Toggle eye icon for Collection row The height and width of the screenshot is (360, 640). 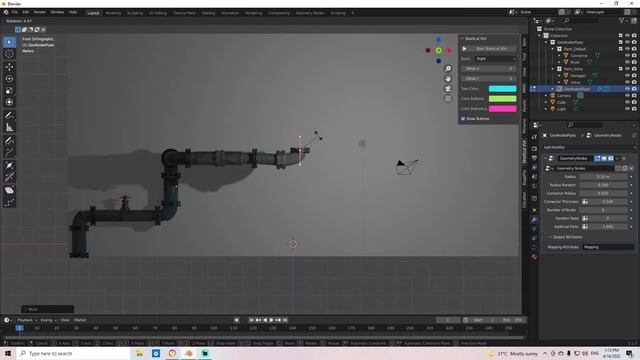click(627, 36)
